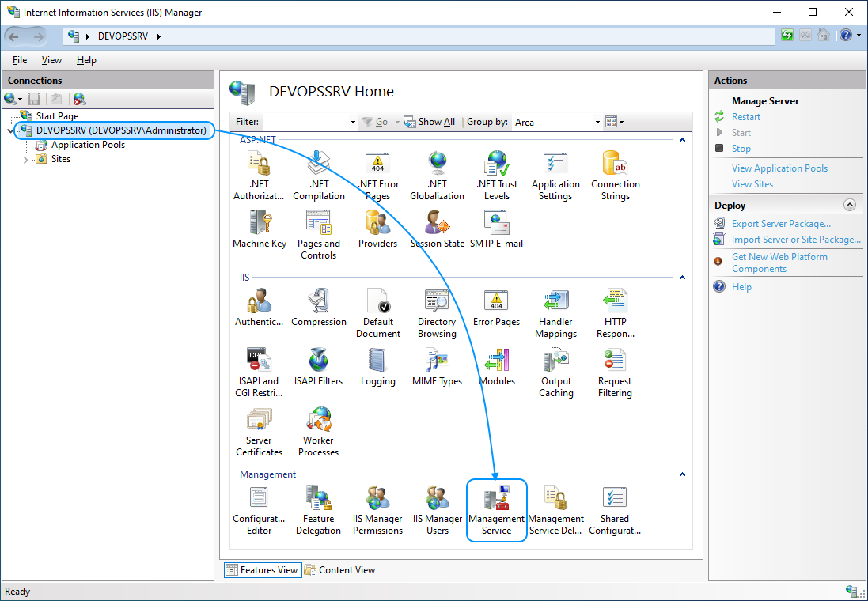Open Shared Configuration feature
This screenshot has width=868, height=601.
click(615, 510)
